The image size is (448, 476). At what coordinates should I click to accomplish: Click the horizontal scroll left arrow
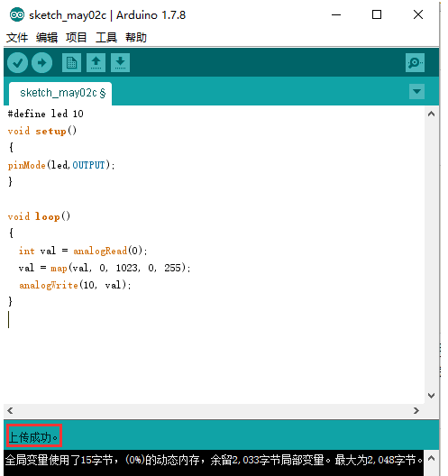pyautogui.click(x=10, y=411)
